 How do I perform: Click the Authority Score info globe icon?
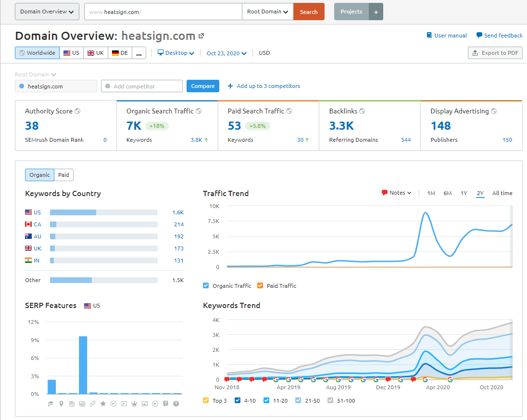coord(77,111)
